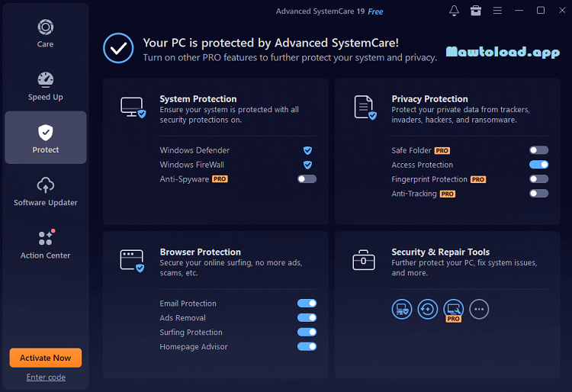Disable the Access Protection toggle
The height and width of the screenshot is (392, 572).
[x=538, y=165]
